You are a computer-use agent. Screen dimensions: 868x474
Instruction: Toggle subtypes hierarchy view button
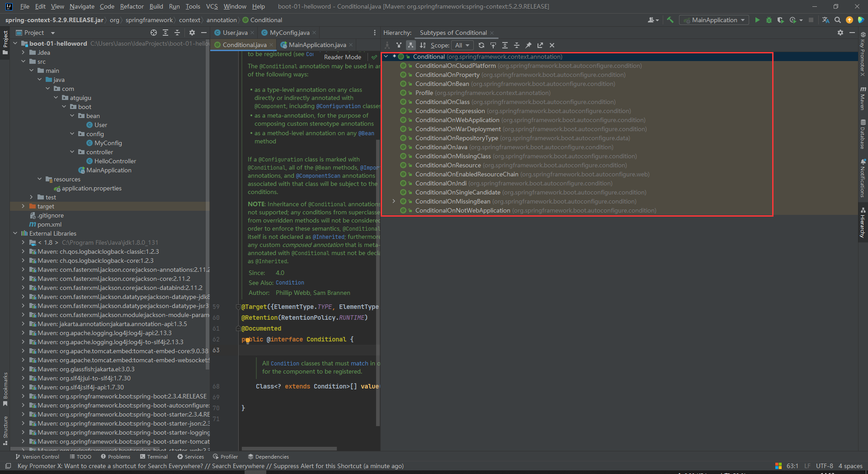click(410, 45)
